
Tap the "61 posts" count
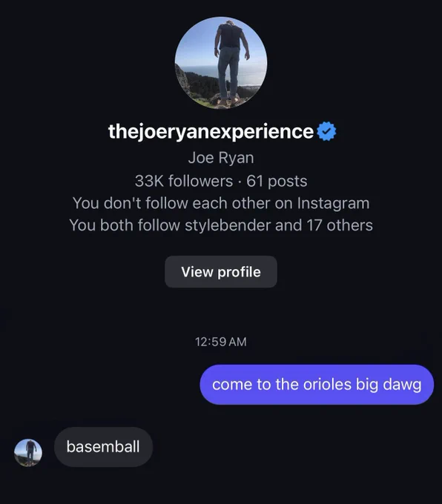[277, 181]
